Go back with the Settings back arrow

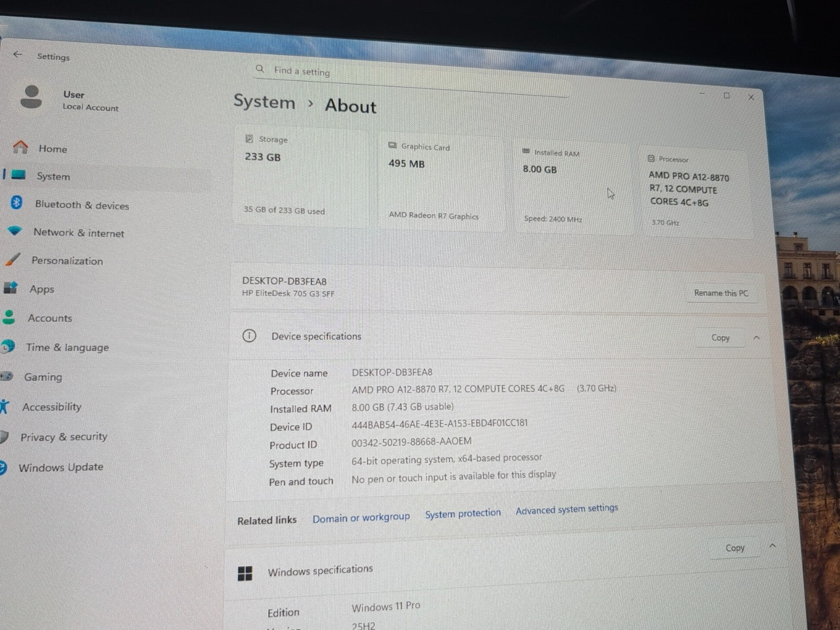click(18, 54)
